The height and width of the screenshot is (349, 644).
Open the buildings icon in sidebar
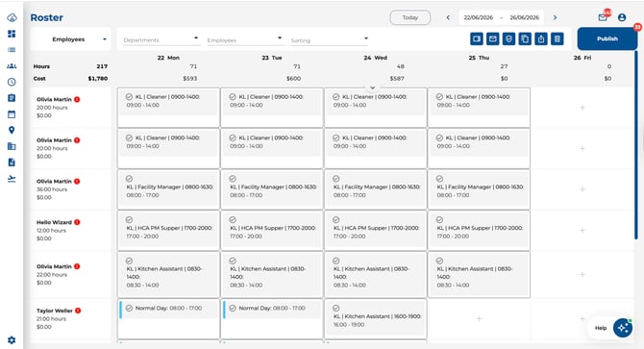click(x=12, y=146)
